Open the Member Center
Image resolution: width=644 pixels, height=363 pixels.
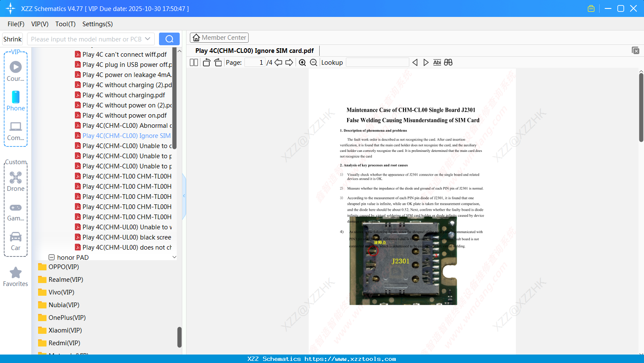click(219, 38)
